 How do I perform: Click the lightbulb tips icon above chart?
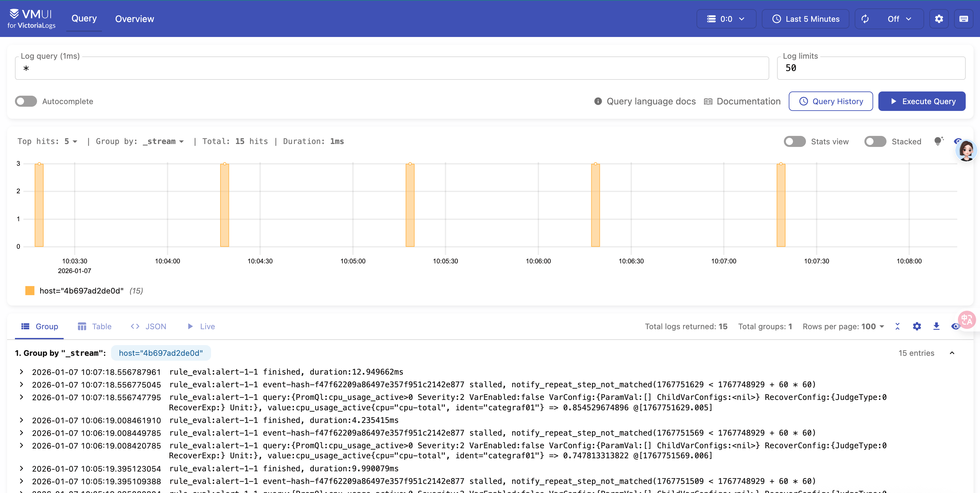[938, 141]
